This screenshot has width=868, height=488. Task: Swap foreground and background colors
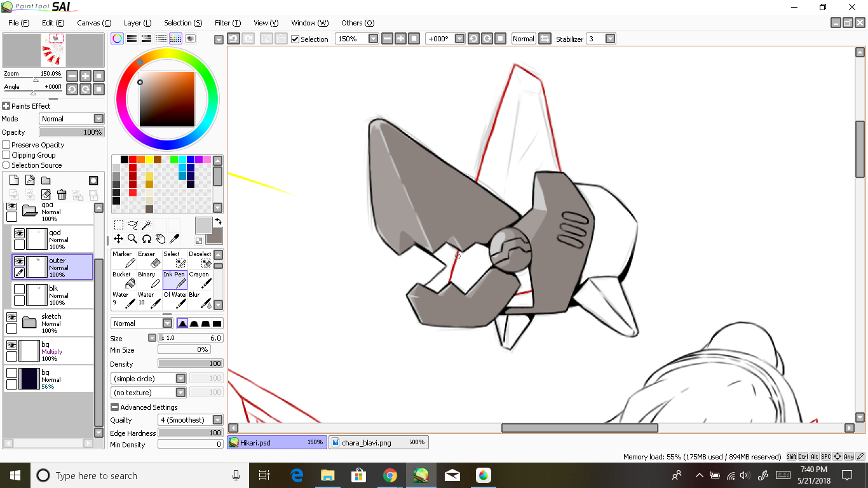point(218,221)
